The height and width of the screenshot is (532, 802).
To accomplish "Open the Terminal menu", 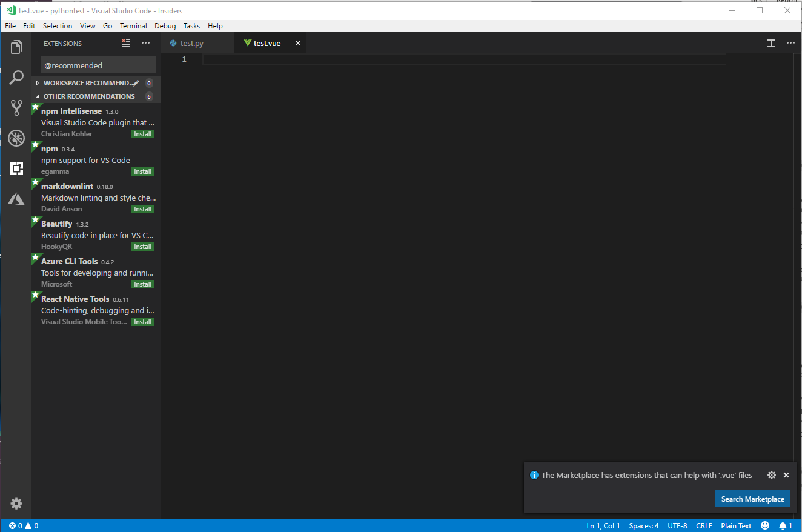I will [x=133, y=26].
